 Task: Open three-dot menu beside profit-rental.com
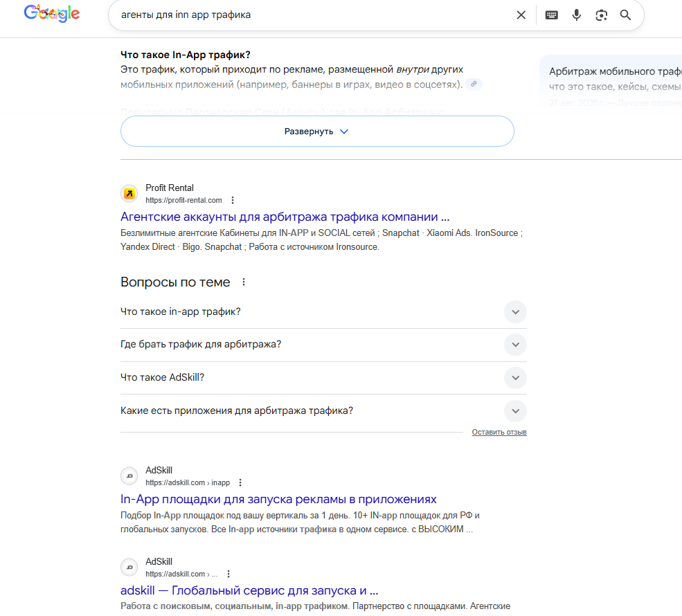click(x=233, y=199)
